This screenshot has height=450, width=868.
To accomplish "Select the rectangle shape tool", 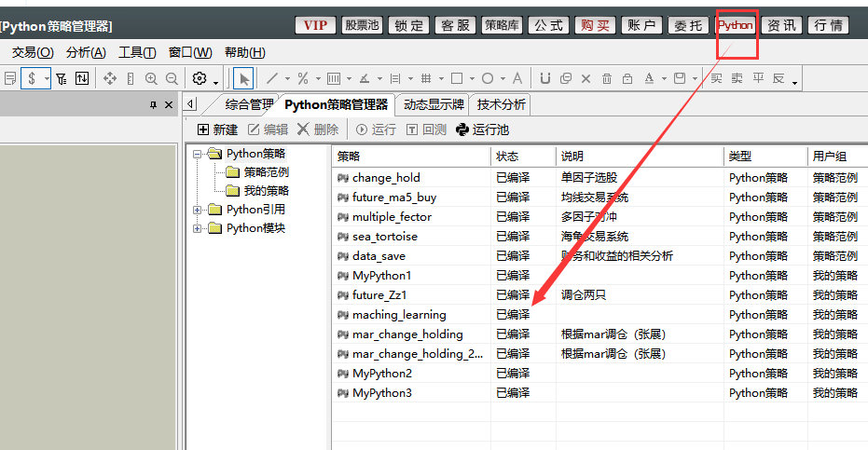I will click(x=457, y=78).
